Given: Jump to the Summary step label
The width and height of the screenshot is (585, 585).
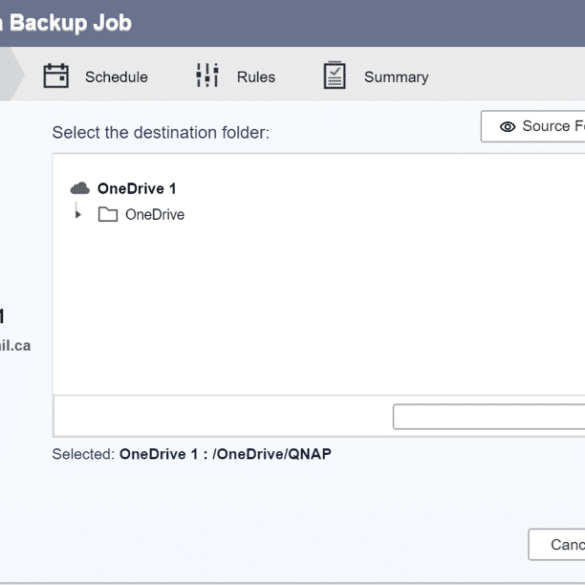Looking at the screenshot, I should pos(396,77).
